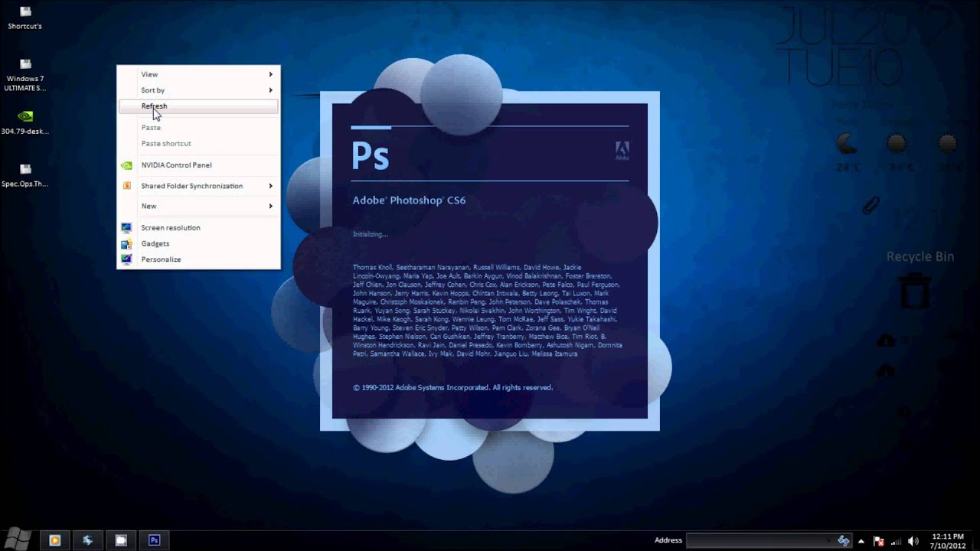Image resolution: width=980 pixels, height=551 pixels.
Task: Open the network signal tray icon
Action: tap(896, 541)
